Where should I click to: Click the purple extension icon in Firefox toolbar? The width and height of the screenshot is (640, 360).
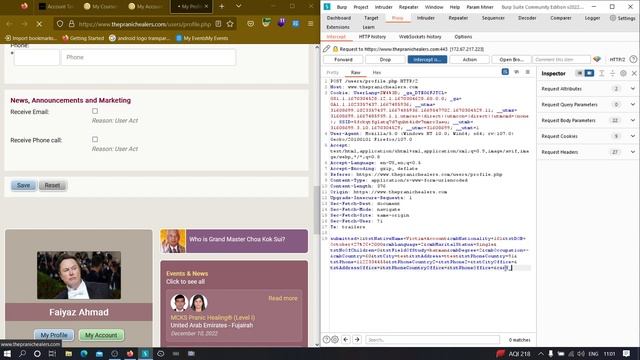(281, 23)
